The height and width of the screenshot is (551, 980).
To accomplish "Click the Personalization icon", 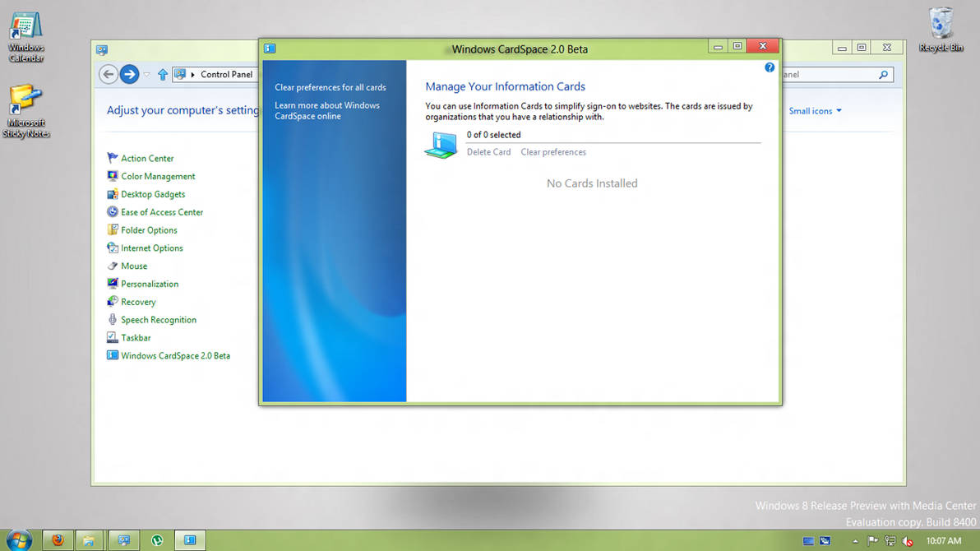I will click(113, 284).
